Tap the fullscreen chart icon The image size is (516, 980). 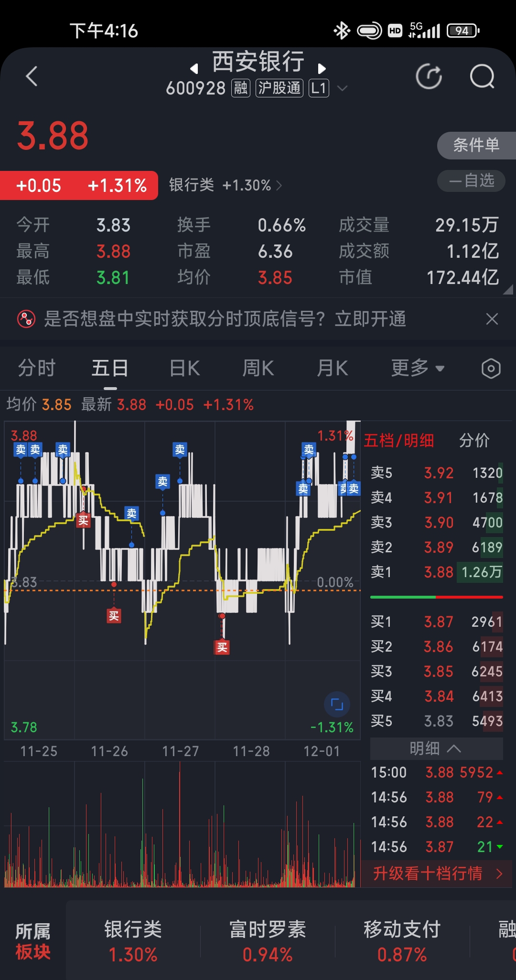337,704
